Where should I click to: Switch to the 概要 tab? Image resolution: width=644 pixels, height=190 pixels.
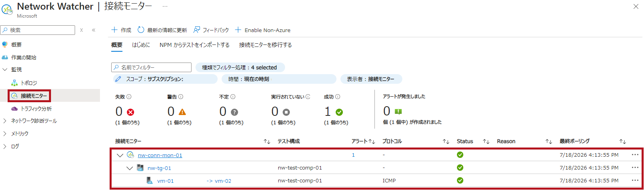[x=117, y=45]
